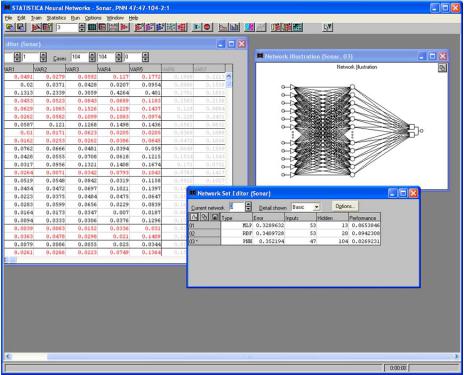Open the Help menu
The height and width of the screenshot is (375, 464).
133,18
